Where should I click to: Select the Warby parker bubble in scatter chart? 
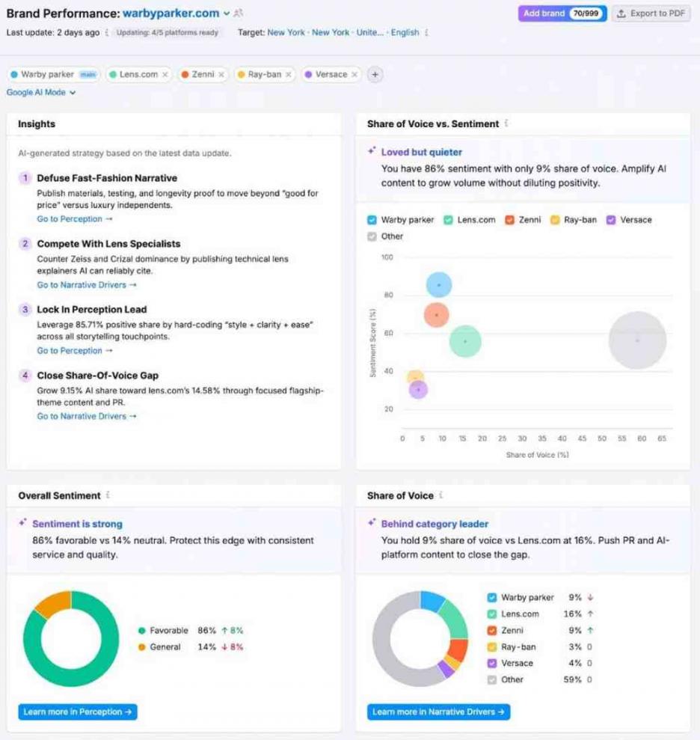[439, 284]
